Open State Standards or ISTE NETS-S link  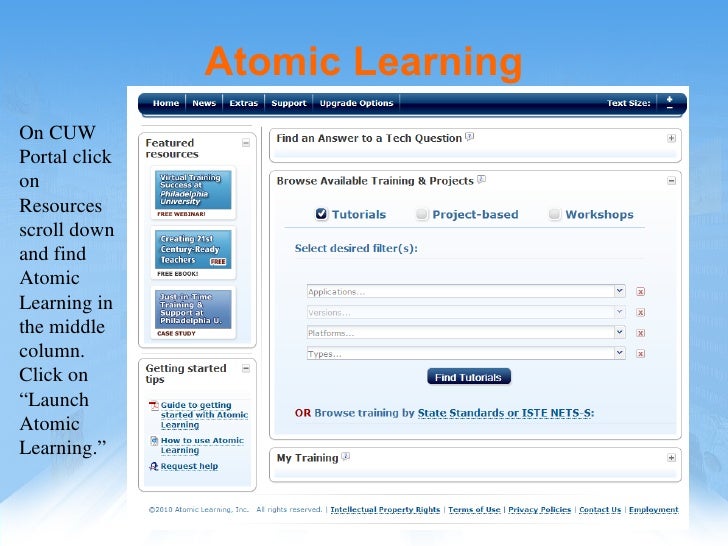[506, 413]
